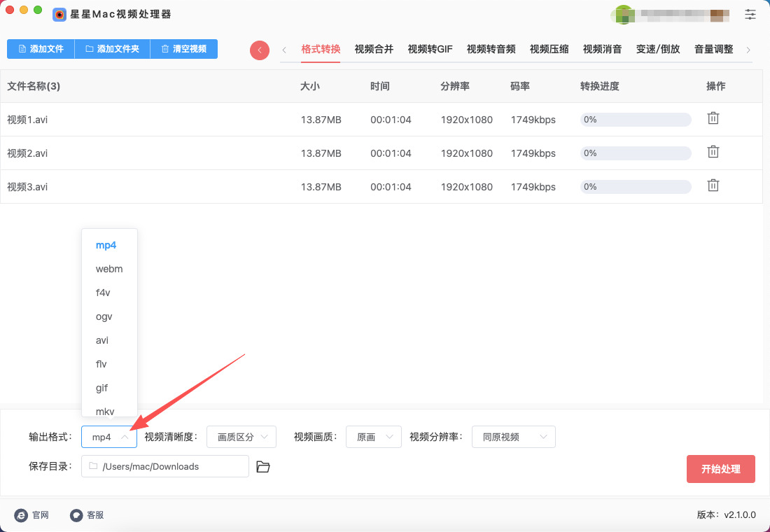This screenshot has width=770, height=532.
Task: Collapse the 输出格式 mp4 dropdown
Action: click(x=109, y=437)
